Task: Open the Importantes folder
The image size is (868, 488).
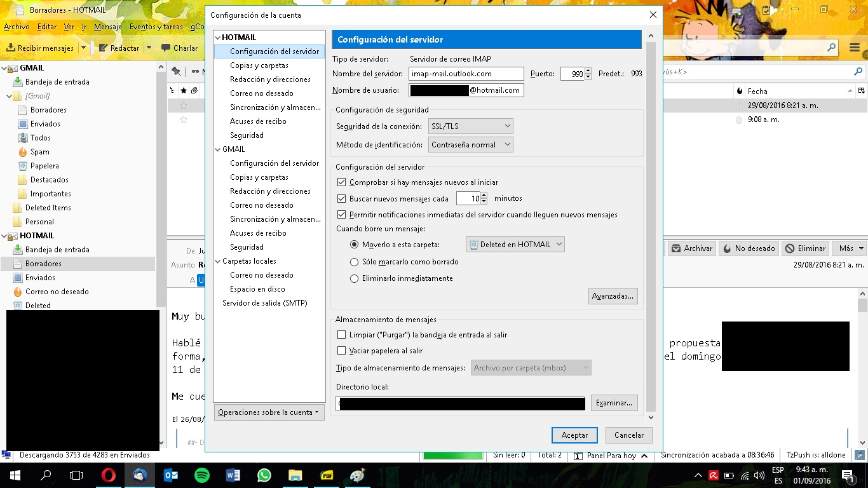Action: (50, 194)
